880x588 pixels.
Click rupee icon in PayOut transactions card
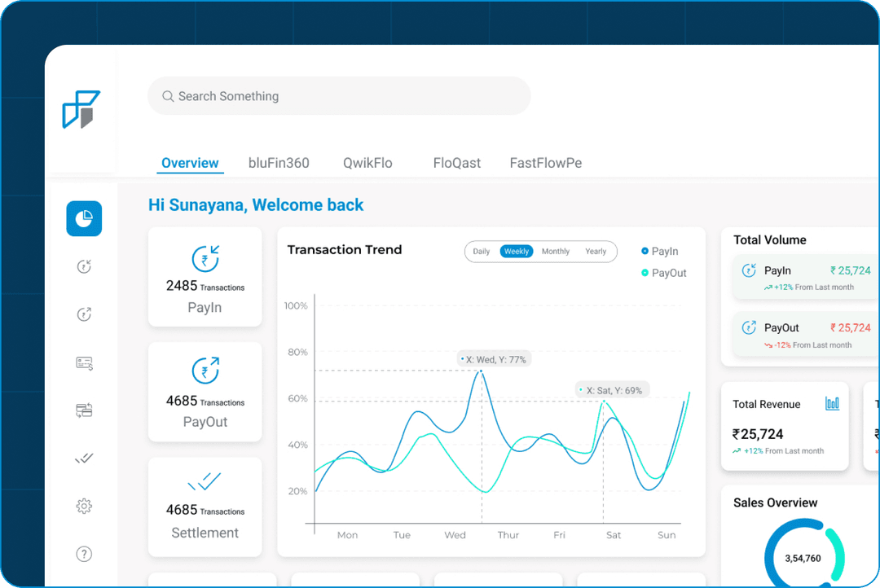pos(205,371)
